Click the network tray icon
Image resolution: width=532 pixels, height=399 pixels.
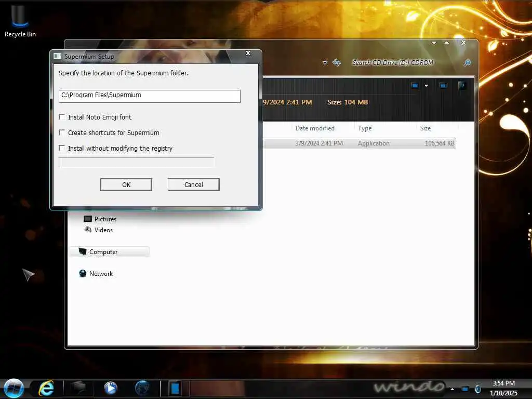(x=465, y=389)
